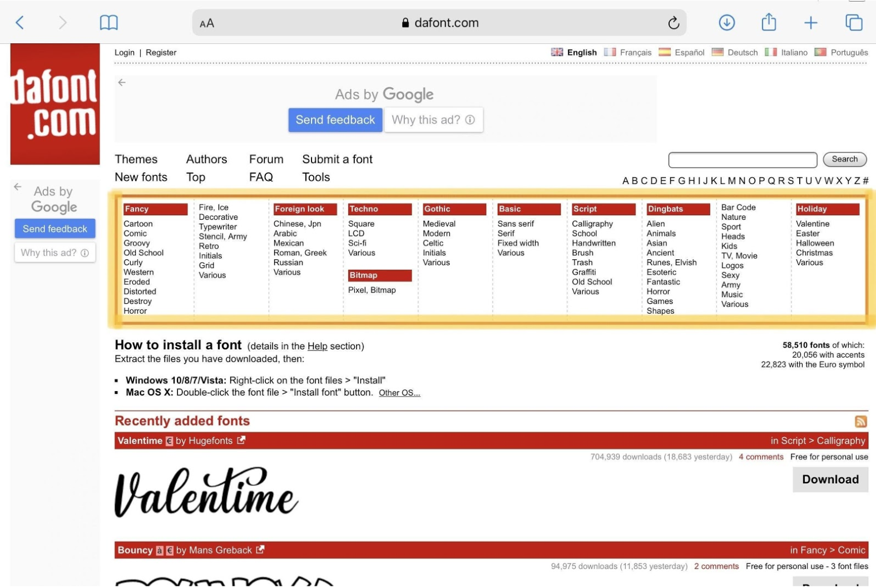Click the Login link
Viewport: 876px width, 588px height.
tap(125, 52)
